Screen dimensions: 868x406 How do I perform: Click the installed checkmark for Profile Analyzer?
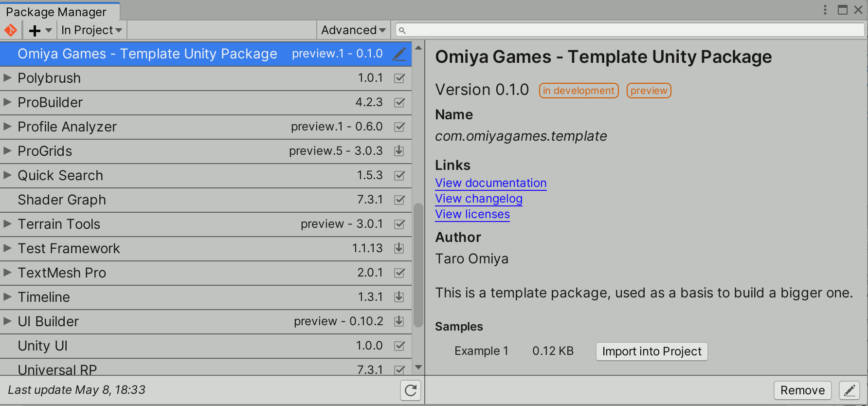[399, 127]
